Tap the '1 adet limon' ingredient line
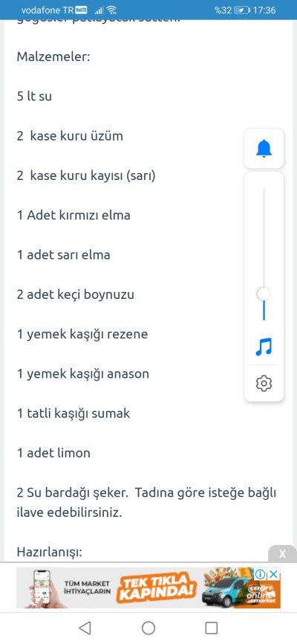This screenshot has width=297, height=644. pos(53,453)
